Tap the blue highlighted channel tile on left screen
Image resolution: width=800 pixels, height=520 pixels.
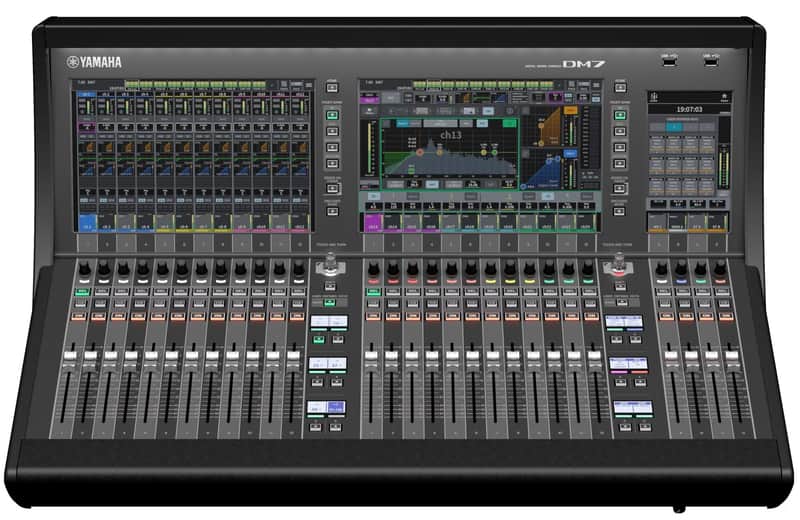(88, 223)
